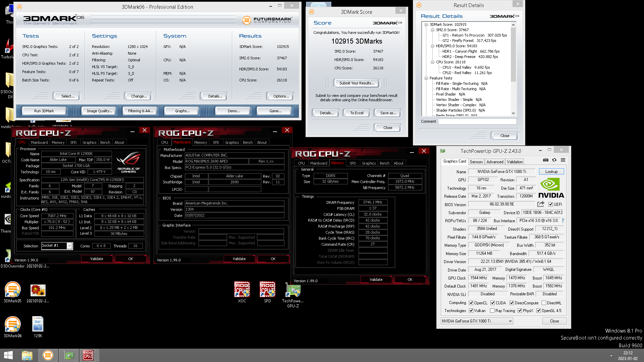644x362 pixels.
Task: Collapse HDR/SM3.0 Score tree node
Action: pyautogui.click(x=433, y=46)
